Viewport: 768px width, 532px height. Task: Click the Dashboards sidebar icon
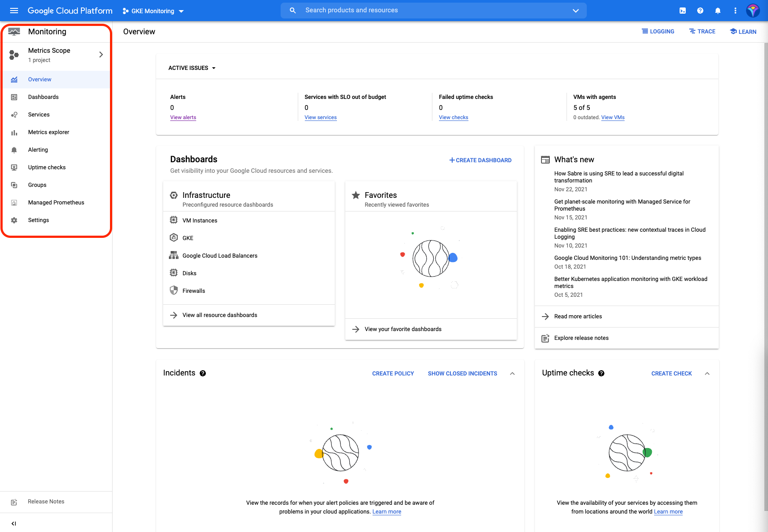click(14, 97)
